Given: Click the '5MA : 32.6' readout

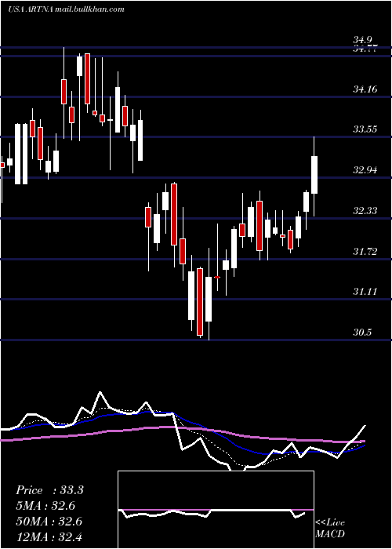Looking at the screenshot, I should coord(45,506).
